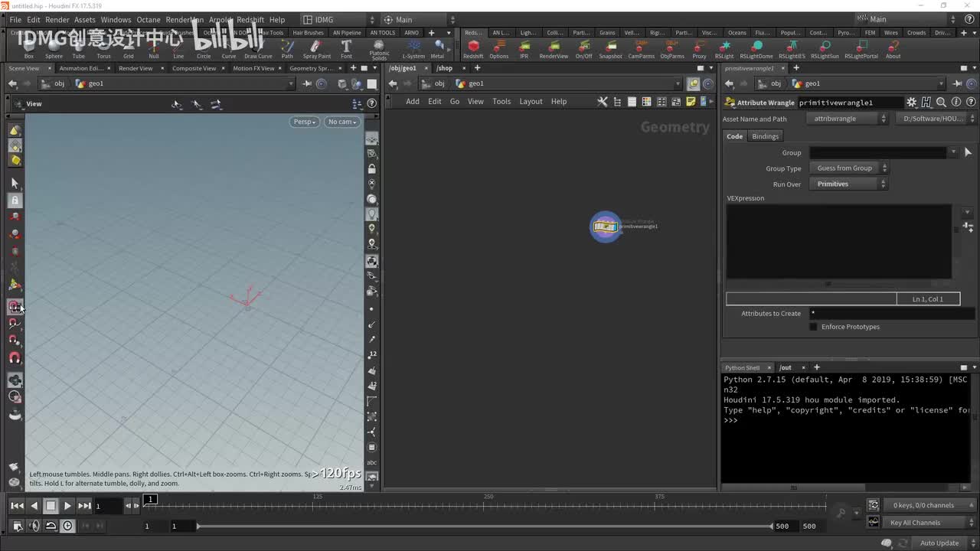Switch to the Bindings tab
This screenshot has width=980, height=551.
(765, 136)
